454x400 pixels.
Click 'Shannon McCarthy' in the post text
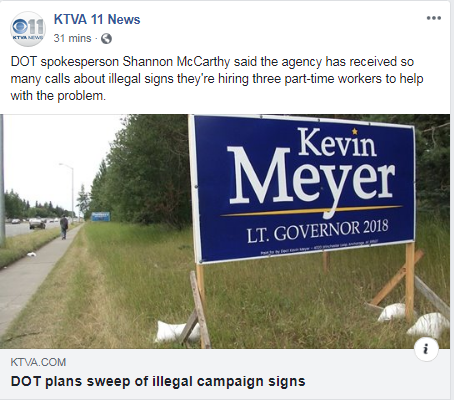(x=176, y=62)
